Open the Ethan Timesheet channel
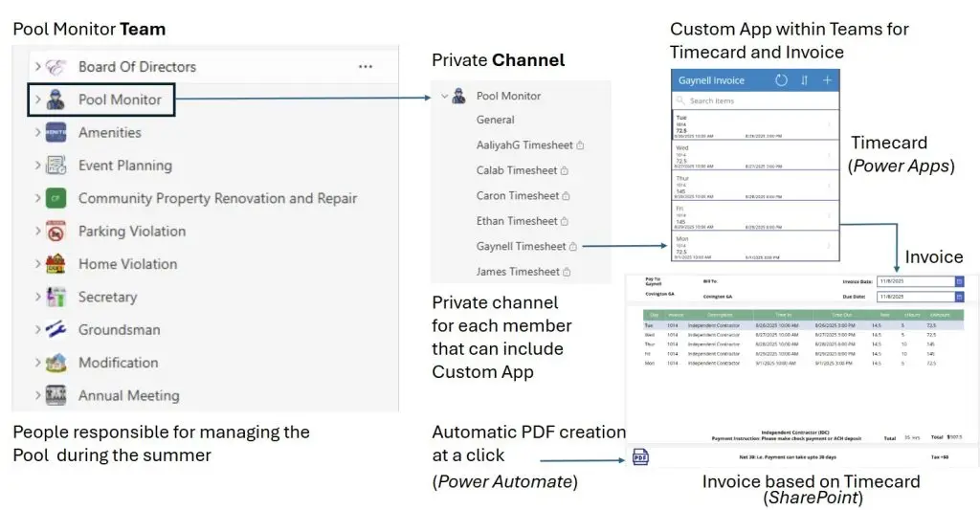Viewport: 980px width, 510px height. tap(516, 221)
